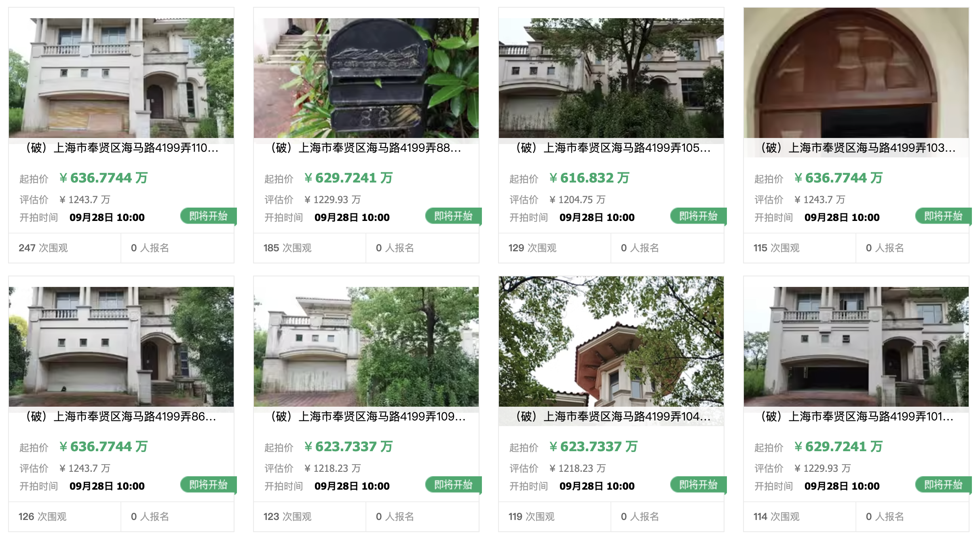The image size is (980, 539).
Task: Open the mailbox photo for 4199弄88
Action: 366,78
